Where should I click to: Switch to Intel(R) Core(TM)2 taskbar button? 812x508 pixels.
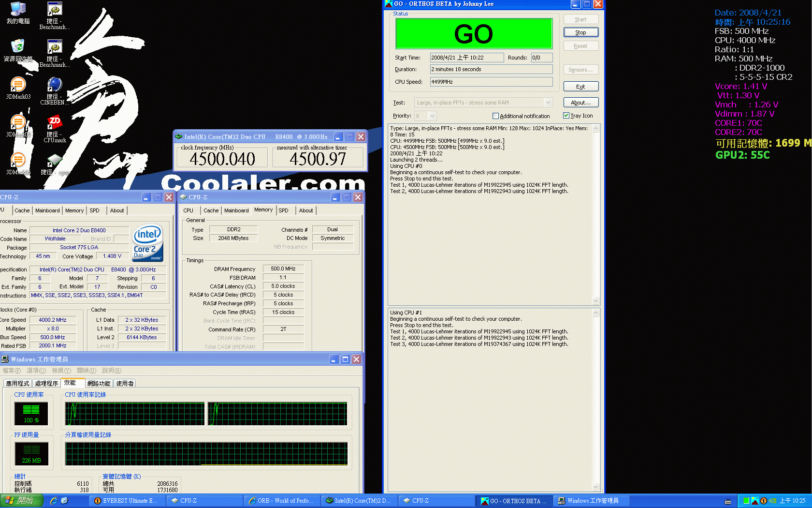tap(360, 501)
